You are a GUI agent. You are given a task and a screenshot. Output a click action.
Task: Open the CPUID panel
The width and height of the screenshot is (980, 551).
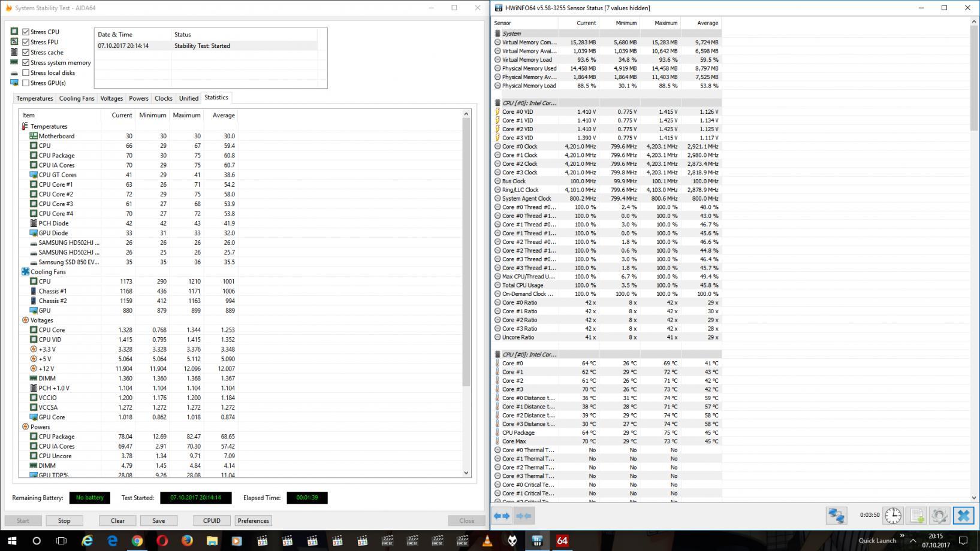pyautogui.click(x=212, y=520)
